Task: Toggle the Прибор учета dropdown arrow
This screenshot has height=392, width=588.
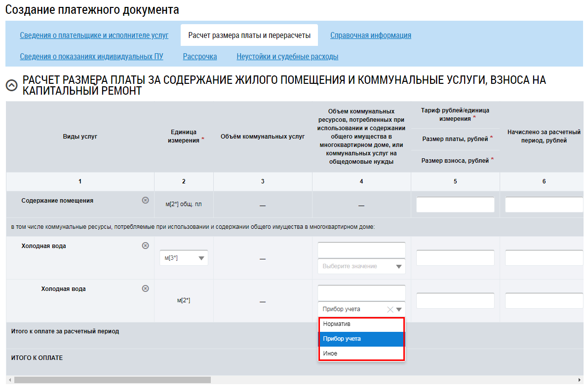Action: (x=399, y=309)
